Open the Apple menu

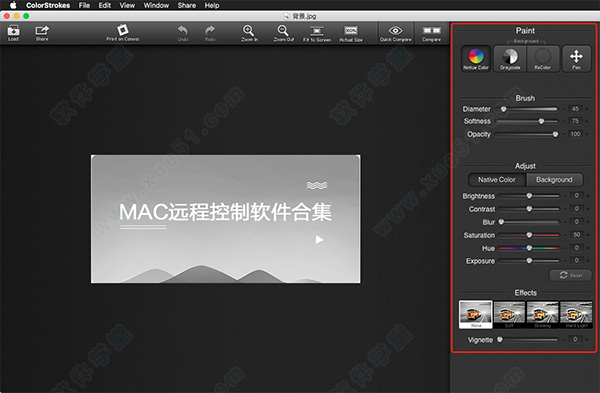pos(13,5)
